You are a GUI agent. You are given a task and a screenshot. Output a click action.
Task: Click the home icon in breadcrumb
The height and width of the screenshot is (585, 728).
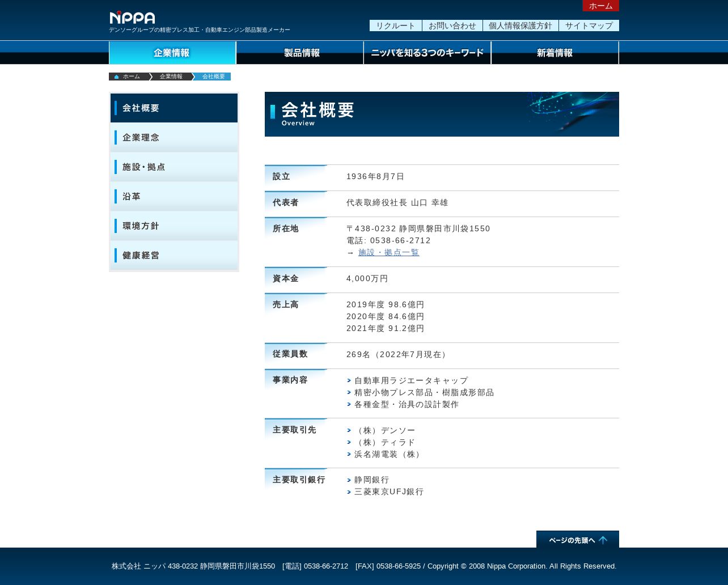click(116, 77)
